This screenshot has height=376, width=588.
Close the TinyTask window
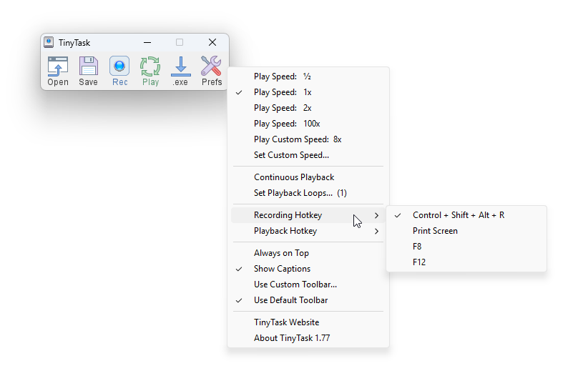(x=212, y=42)
